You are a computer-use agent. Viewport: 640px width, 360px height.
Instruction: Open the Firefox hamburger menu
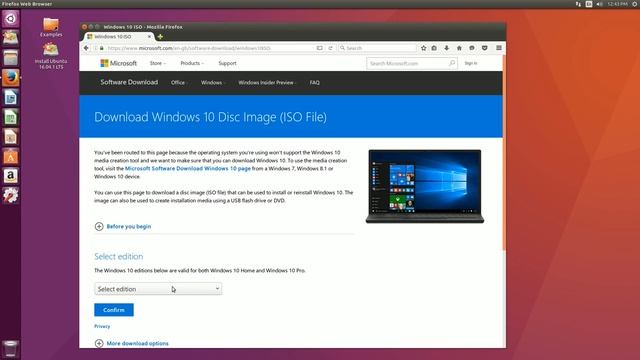point(499,48)
